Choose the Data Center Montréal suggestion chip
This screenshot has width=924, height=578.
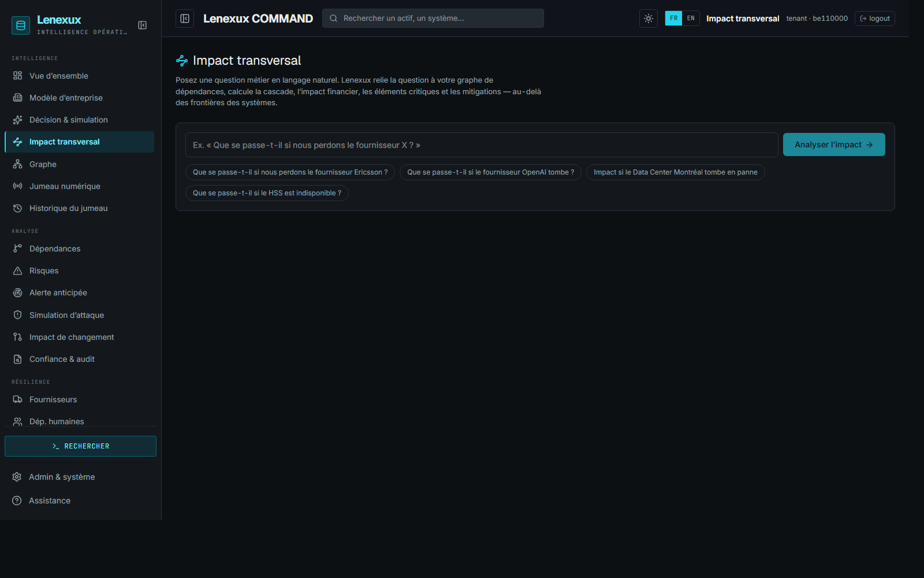point(675,172)
